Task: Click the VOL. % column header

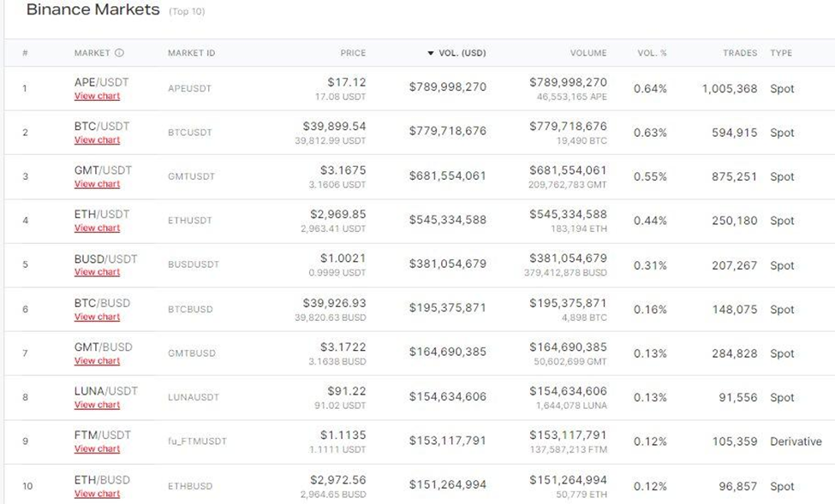Action: click(652, 53)
